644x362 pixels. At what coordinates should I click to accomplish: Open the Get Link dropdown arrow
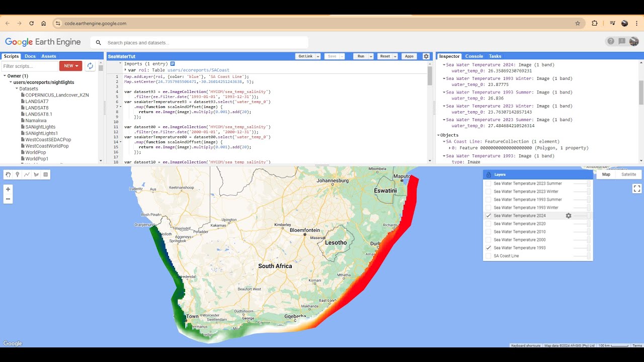[x=318, y=56]
